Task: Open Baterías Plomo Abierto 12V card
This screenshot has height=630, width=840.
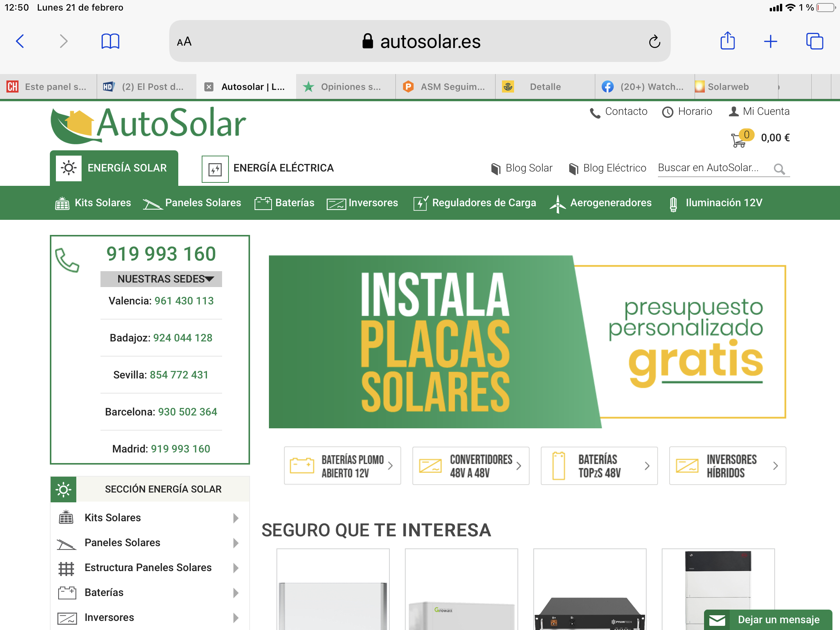Action: 342,466
